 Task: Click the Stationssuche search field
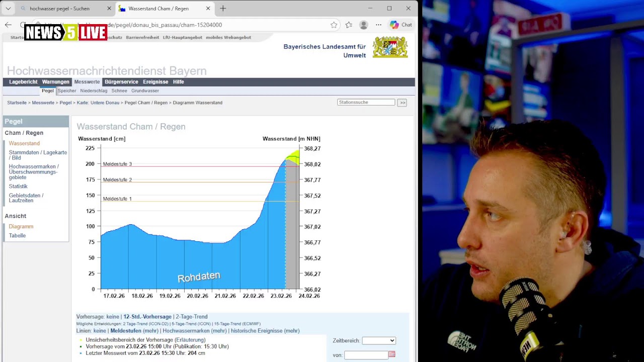[x=366, y=102]
